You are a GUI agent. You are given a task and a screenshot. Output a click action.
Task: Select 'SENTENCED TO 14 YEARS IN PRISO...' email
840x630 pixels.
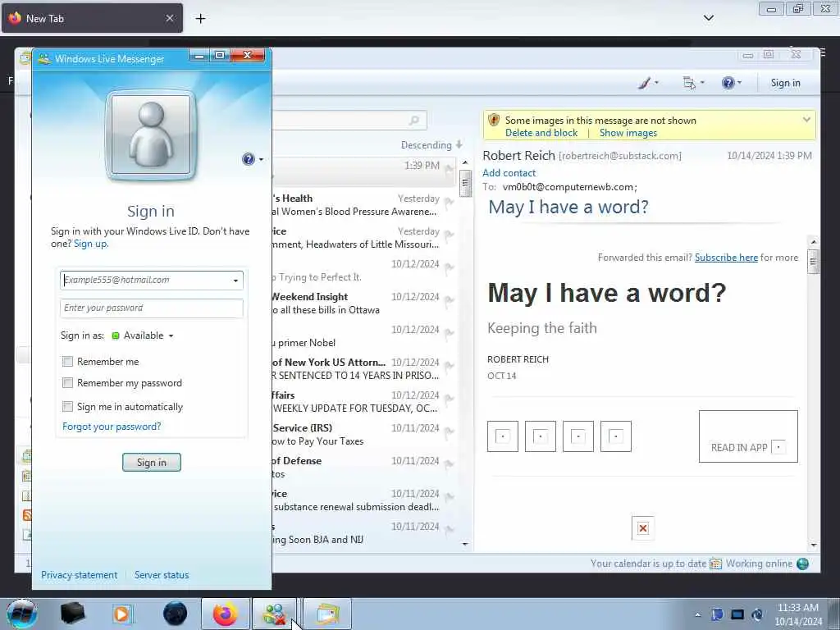pyautogui.click(x=364, y=369)
